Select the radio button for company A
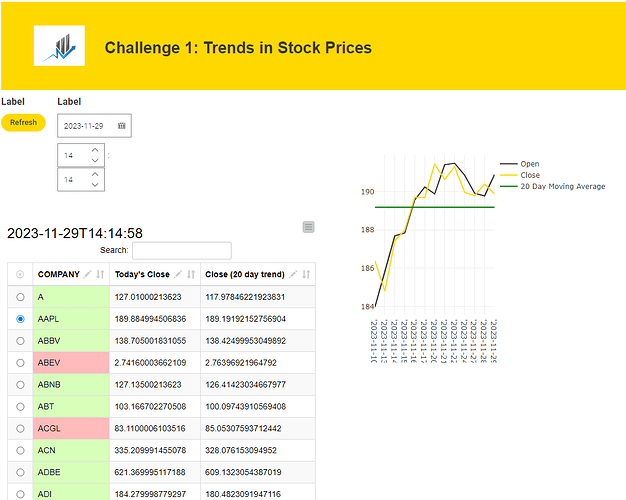The width and height of the screenshot is (626, 500). point(20,297)
